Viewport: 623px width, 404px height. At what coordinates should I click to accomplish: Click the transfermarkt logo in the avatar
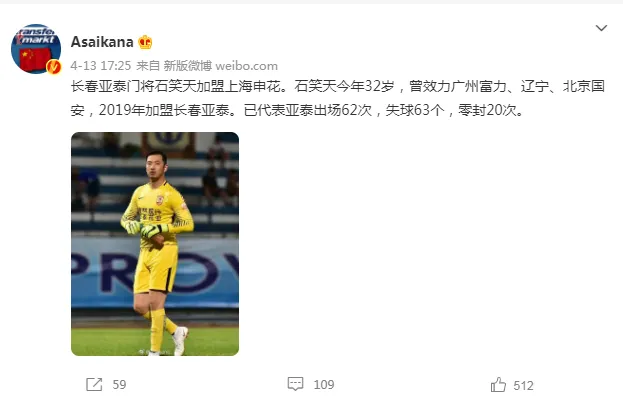[x=35, y=36]
